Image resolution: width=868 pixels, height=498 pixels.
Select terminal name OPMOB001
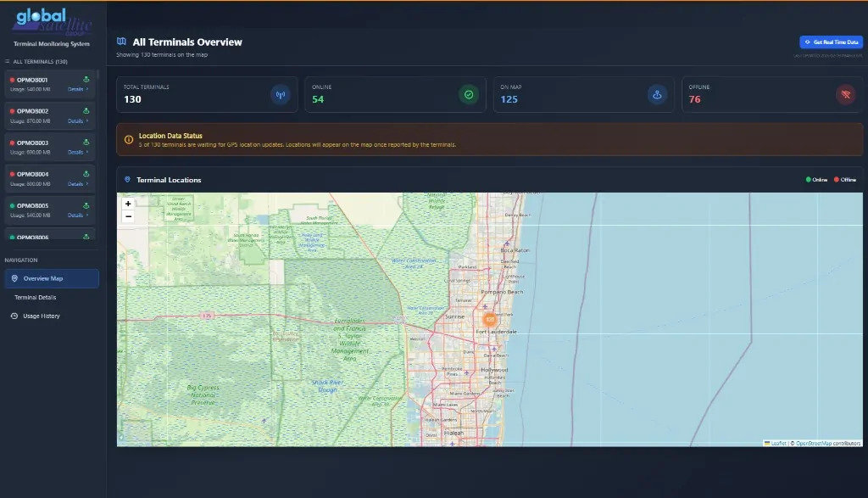32,80
